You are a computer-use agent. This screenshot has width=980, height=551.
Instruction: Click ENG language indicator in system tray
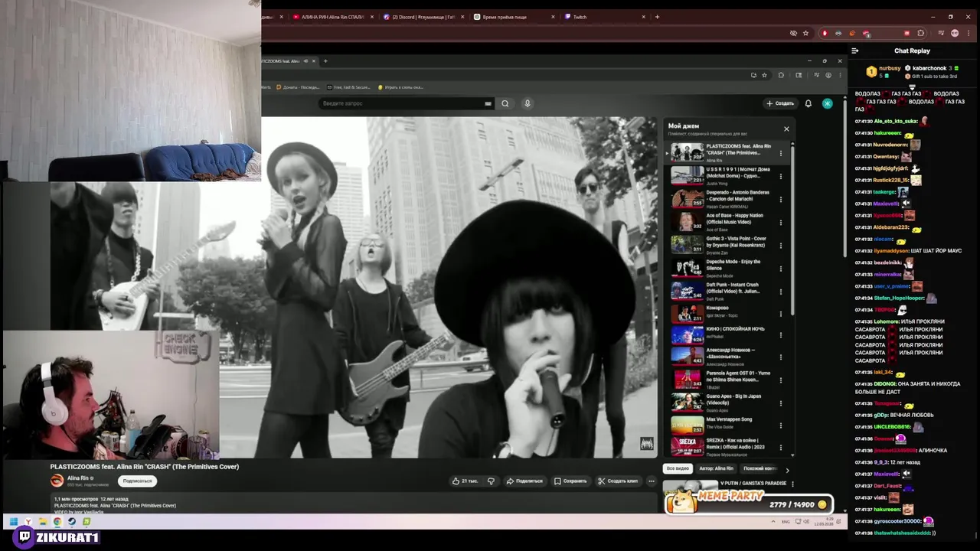786,521
